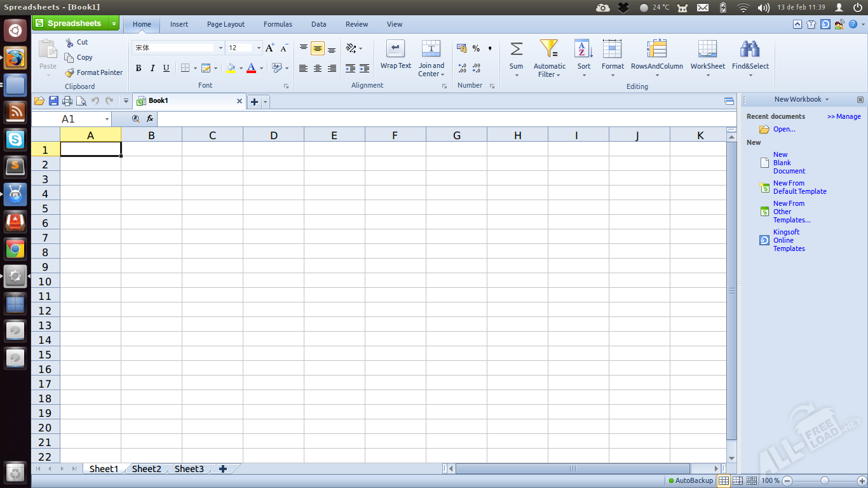Click the Kingsoft Online Templates link
The height and width of the screenshot is (488, 868).
789,240
